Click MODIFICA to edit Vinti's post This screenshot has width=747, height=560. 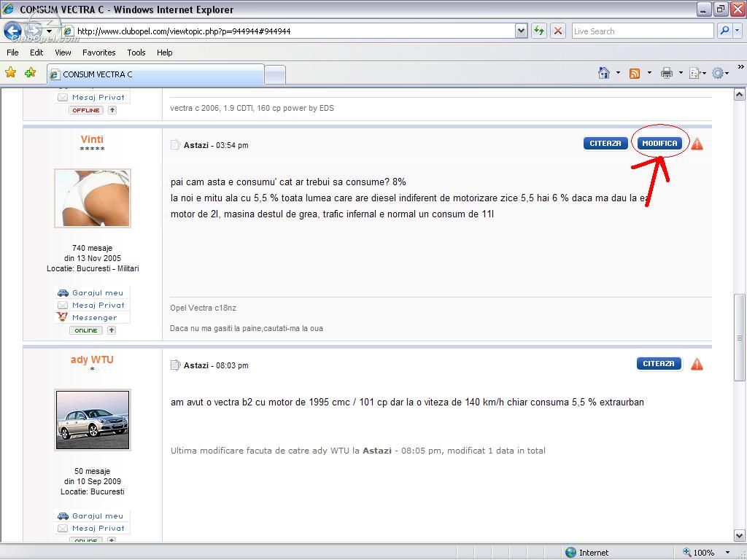click(659, 144)
